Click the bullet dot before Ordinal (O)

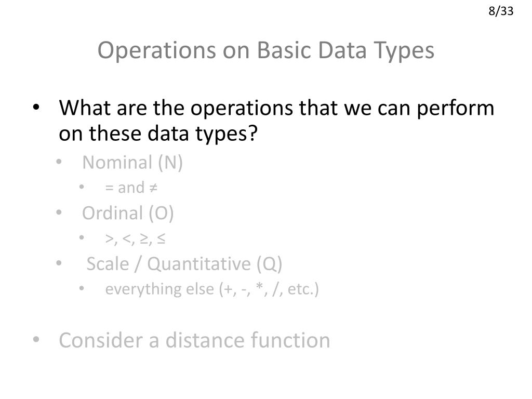pos(59,212)
